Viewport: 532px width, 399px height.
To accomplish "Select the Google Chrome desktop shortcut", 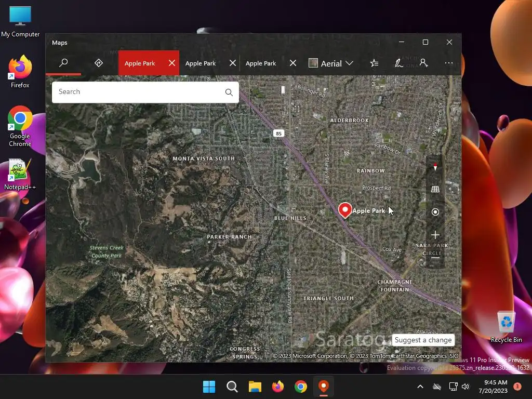I will (x=20, y=127).
